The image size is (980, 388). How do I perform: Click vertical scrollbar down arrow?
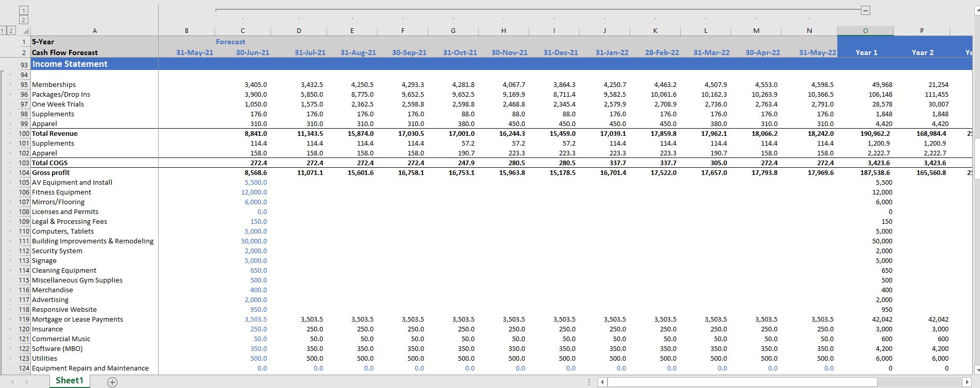977,369
